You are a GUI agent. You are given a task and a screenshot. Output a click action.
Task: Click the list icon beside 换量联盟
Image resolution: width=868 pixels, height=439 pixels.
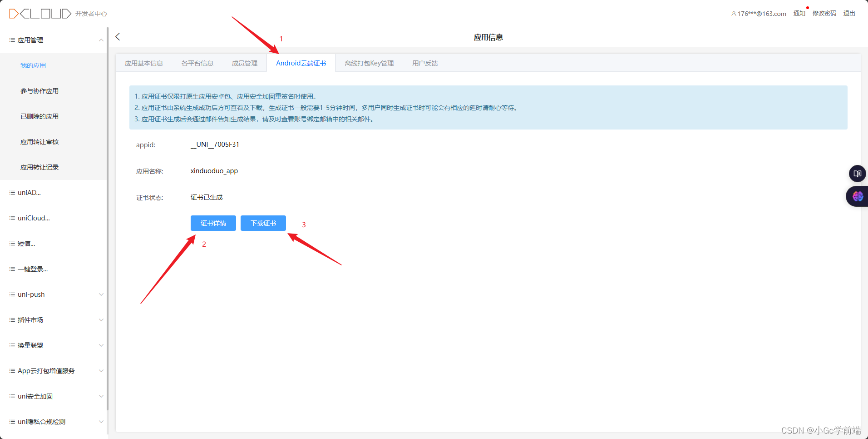(x=12, y=345)
